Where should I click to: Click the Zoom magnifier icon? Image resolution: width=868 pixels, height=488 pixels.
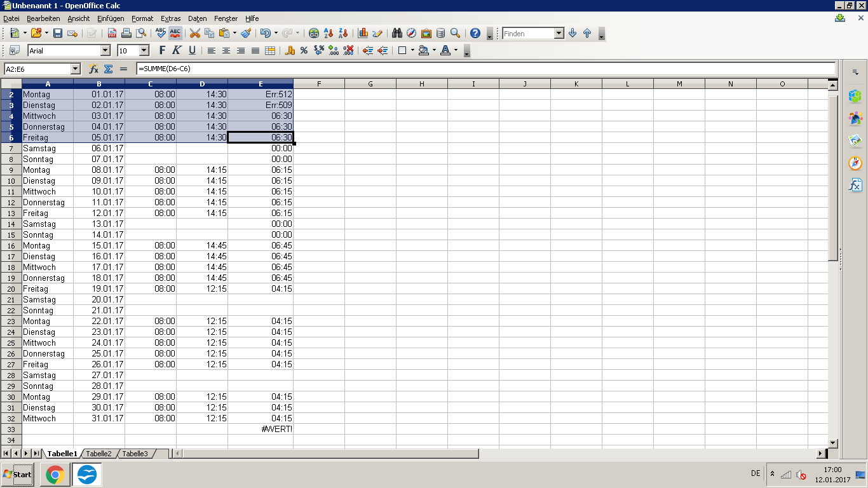click(x=455, y=33)
